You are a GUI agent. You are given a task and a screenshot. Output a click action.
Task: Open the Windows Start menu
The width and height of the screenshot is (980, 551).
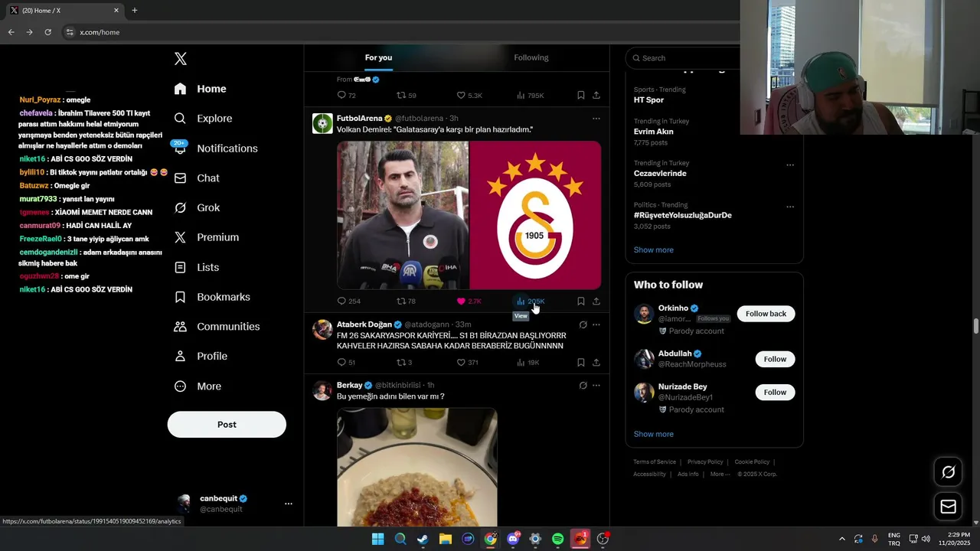[x=377, y=539]
